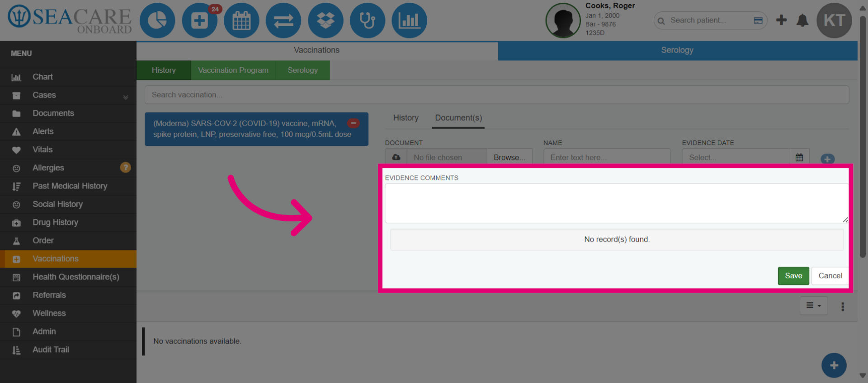
Task: Click the Browse file button
Action: (x=509, y=157)
